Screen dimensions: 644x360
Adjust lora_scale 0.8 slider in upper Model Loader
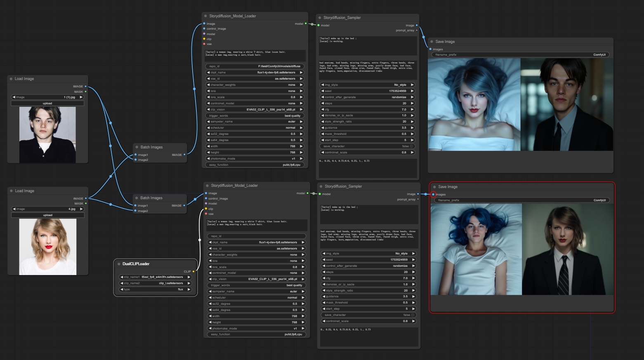pos(255,97)
